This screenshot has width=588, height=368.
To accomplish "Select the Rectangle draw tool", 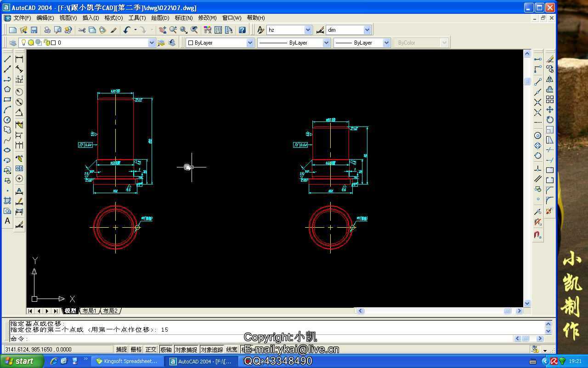I will (x=7, y=99).
